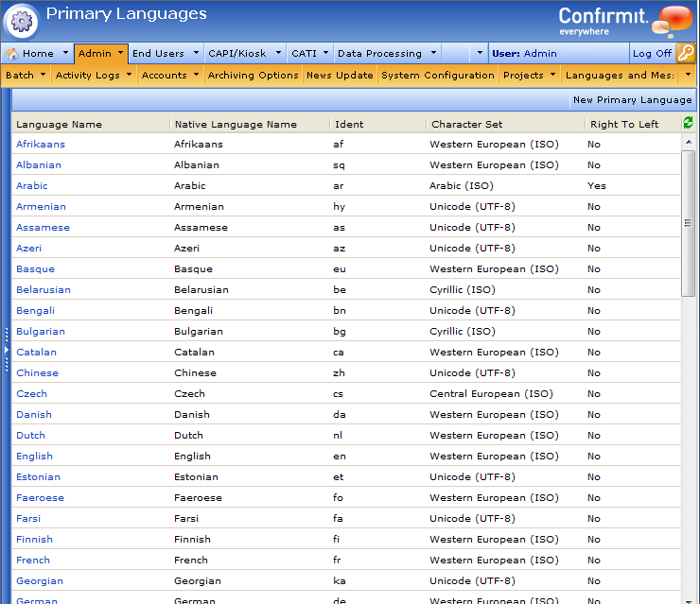Open Activity Logs submenu

87,75
